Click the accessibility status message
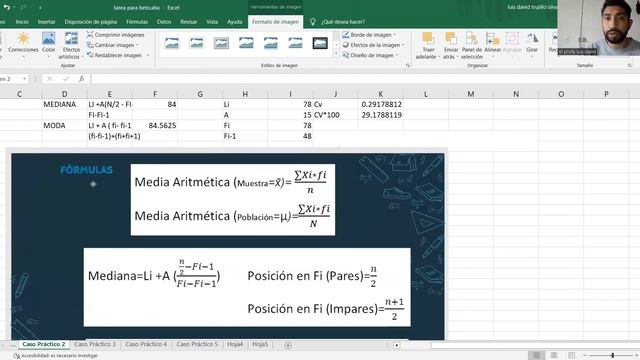 coord(57,356)
